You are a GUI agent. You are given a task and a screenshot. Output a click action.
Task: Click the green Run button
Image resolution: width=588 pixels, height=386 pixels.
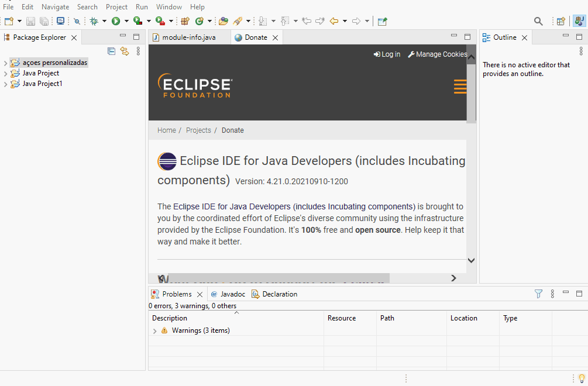tap(116, 22)
